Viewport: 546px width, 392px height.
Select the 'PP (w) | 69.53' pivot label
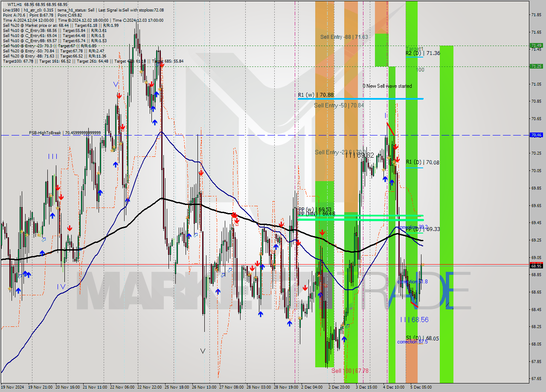(314, 209)
